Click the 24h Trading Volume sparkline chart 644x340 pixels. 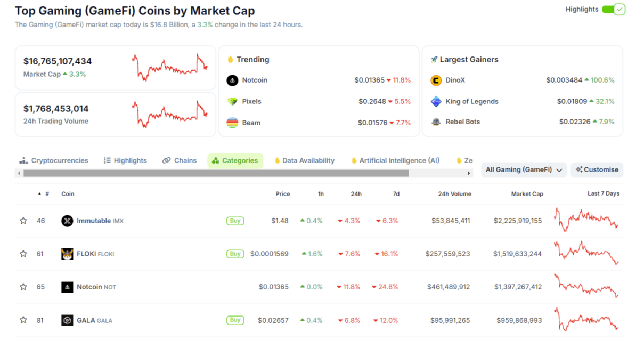(x=170, y=115)
